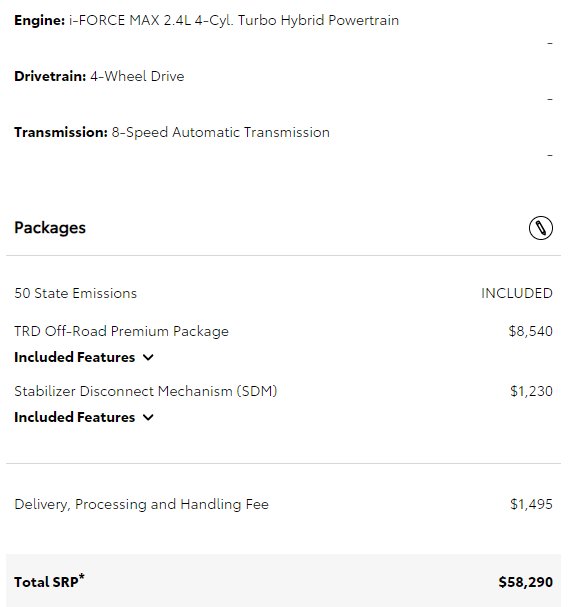
Task: Open Included Features label for TRD package
Action: point(75,357)
